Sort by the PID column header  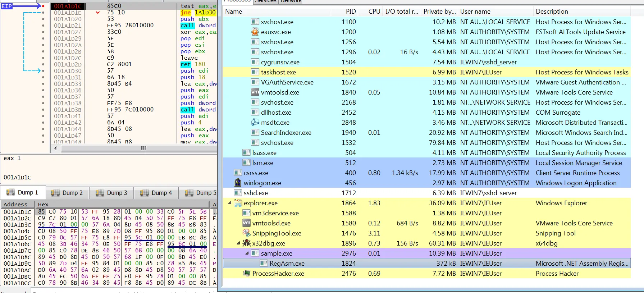(x=350, y=12)
